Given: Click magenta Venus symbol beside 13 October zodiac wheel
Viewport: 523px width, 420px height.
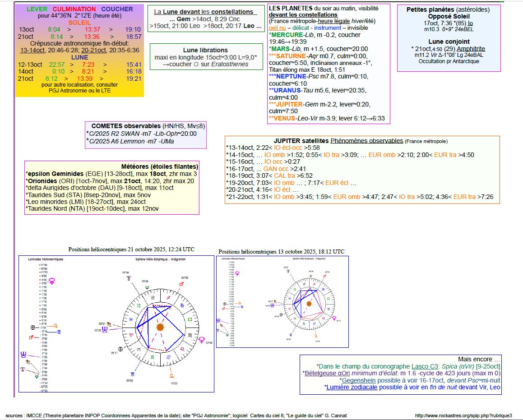Looking at the screenshot, I should [x=334, y=318].
